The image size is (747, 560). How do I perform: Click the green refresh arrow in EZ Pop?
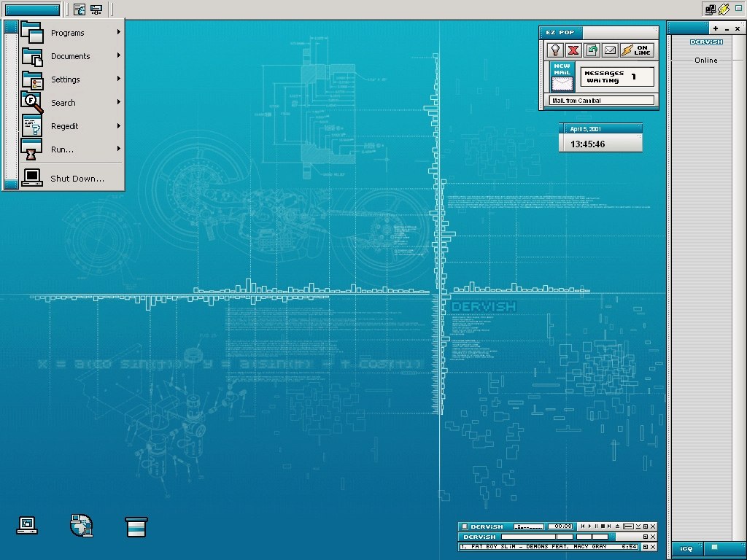[x=592, y=50]
